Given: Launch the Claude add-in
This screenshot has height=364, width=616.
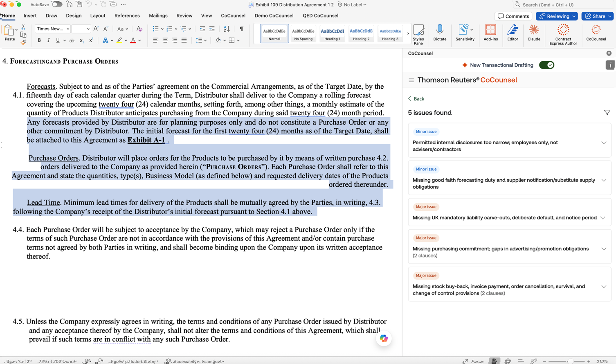Looking at the screenshot, I should pyautogui.click(x=534, y=33).
